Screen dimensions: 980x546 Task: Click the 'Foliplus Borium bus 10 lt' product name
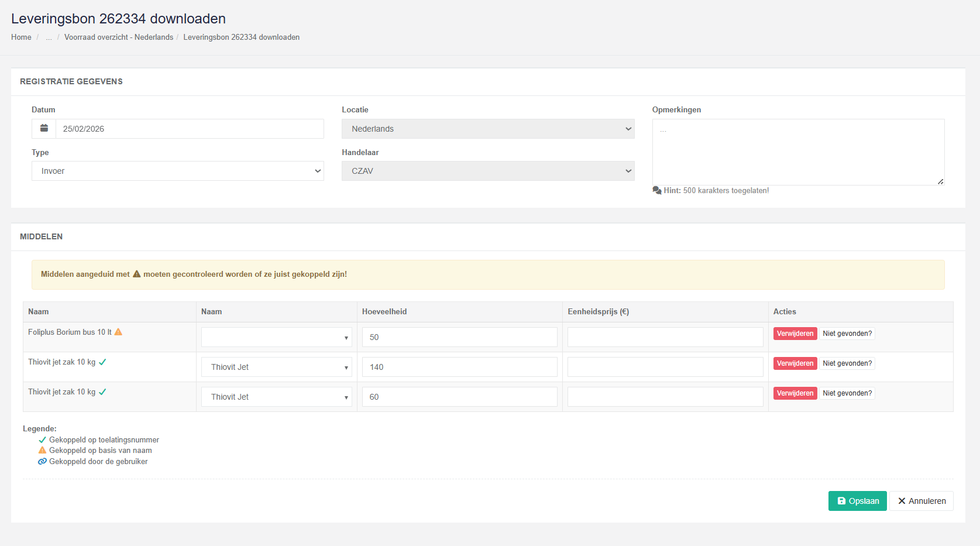click(70, 332)
